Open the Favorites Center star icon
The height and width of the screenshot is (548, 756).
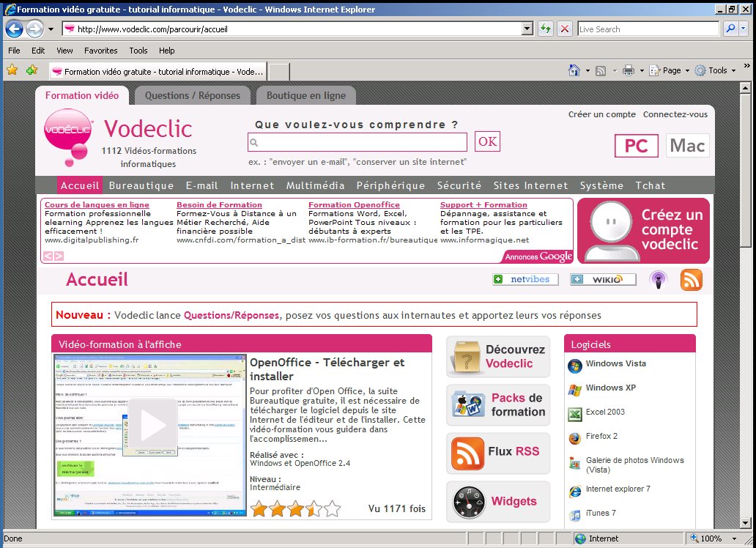tap(12, 70)
